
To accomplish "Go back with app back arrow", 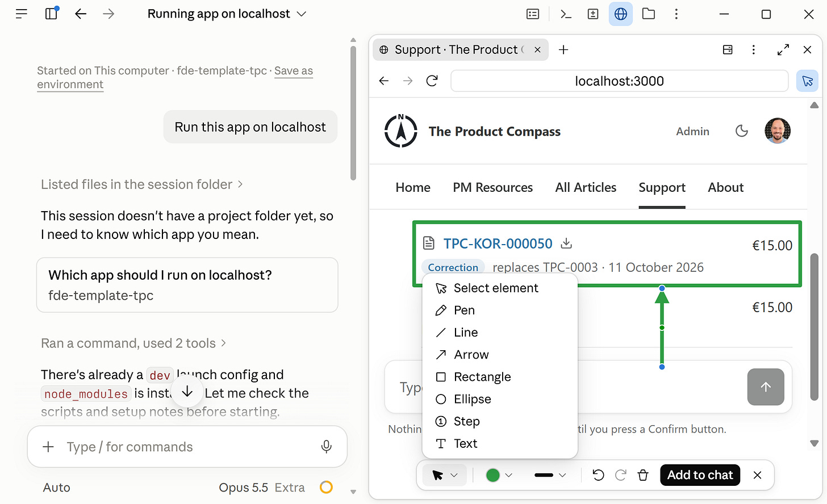I will tap(81, 14).
